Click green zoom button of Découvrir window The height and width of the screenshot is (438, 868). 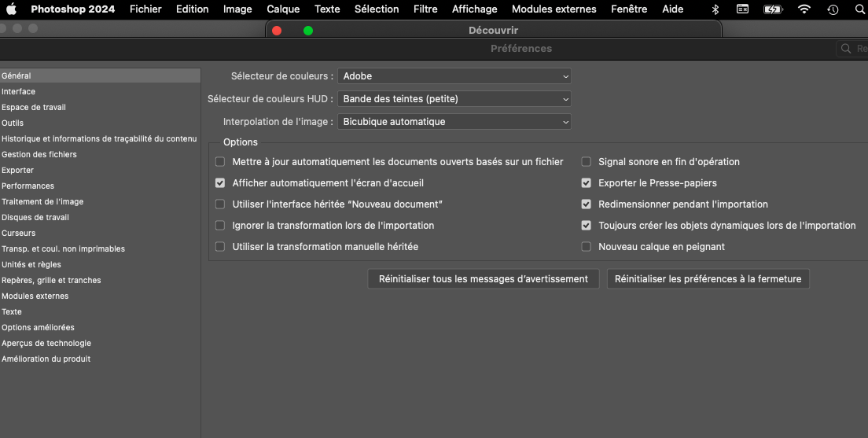click(308, 31)
